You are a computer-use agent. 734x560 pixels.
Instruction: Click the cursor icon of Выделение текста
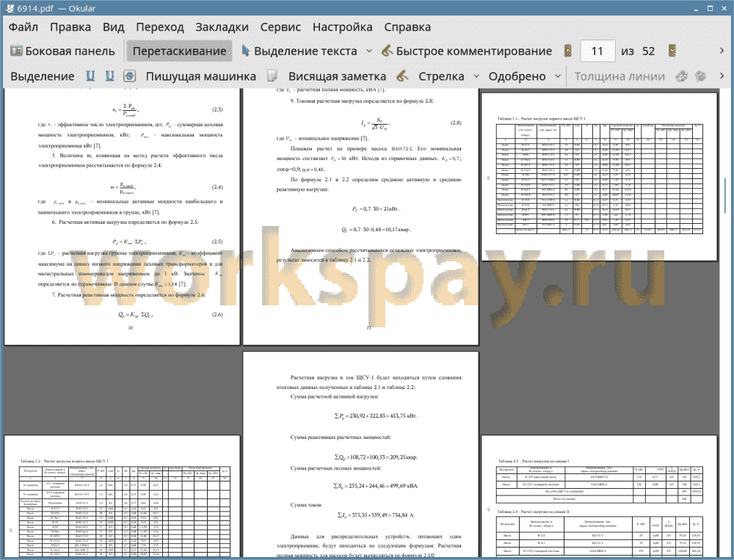click(245, 51)
